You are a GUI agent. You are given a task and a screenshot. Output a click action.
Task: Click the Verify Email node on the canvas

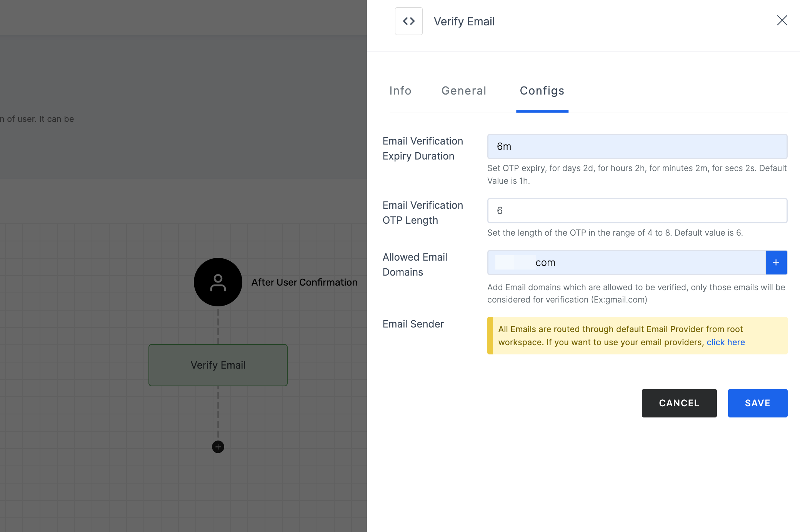pyautogui.click(x=218, y=365)
